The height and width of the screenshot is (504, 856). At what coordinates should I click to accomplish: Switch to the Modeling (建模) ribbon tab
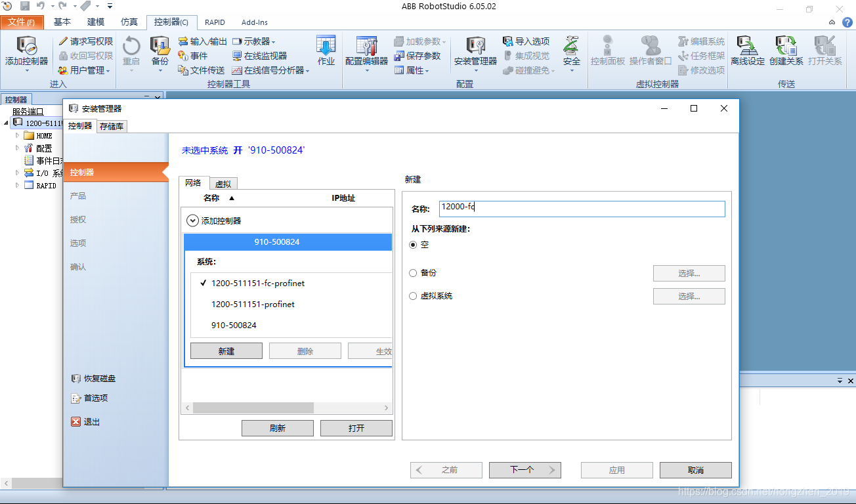[x=96, y=22]
